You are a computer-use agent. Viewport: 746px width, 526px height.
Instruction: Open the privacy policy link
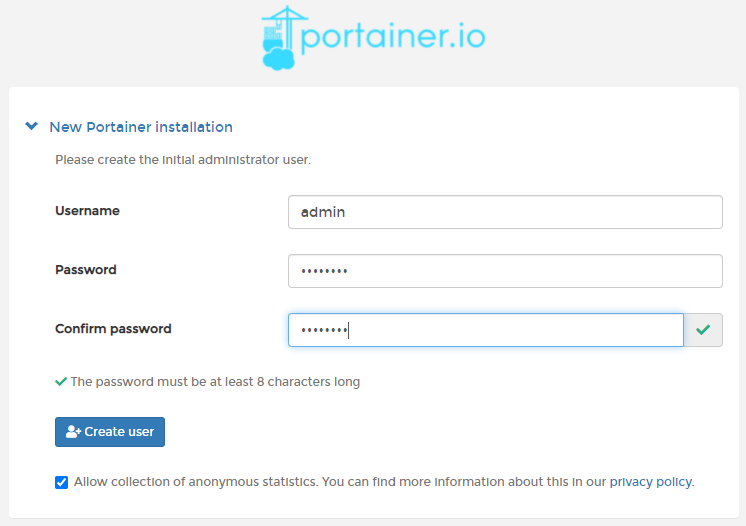tap(650, 482)
